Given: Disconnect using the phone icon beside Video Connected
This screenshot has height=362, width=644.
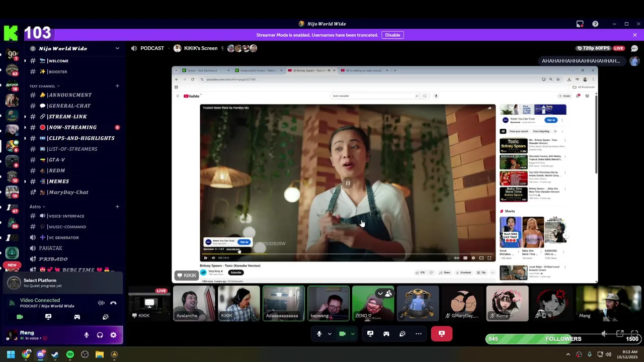Looking at the screenshot, I should [113, 303].
